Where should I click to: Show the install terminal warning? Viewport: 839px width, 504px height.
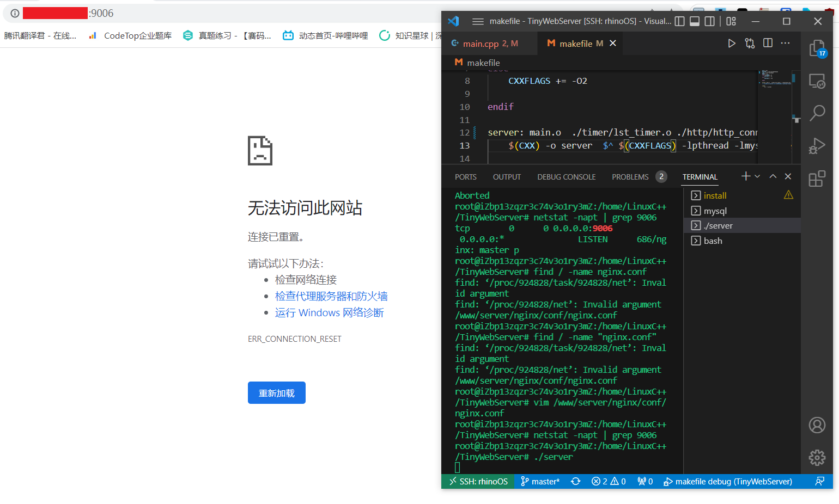(789, 194)
